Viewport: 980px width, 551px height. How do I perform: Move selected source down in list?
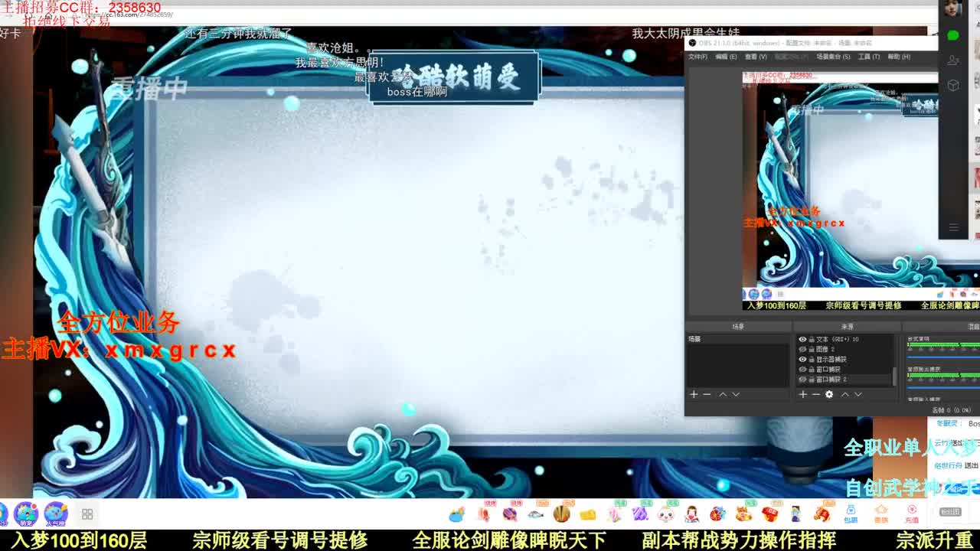[x=858, y=394]
